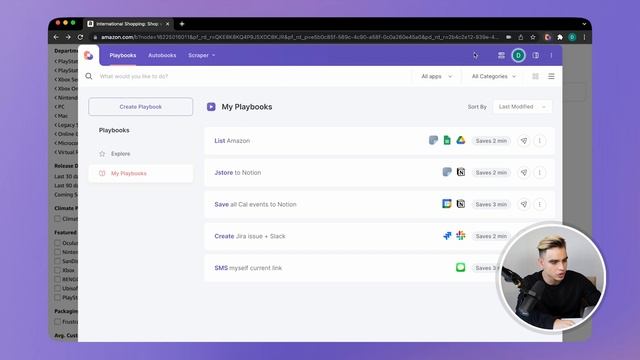The height and width of the screenshot is (360, 640).
Task: Click the Last 30 days link on Amazon
Action: click(66, 176)
